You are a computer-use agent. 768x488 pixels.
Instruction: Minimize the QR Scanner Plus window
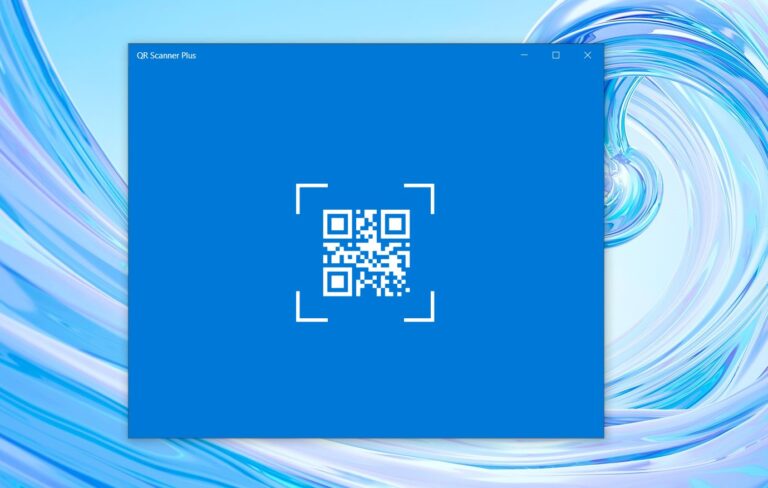tap(524, 55)
